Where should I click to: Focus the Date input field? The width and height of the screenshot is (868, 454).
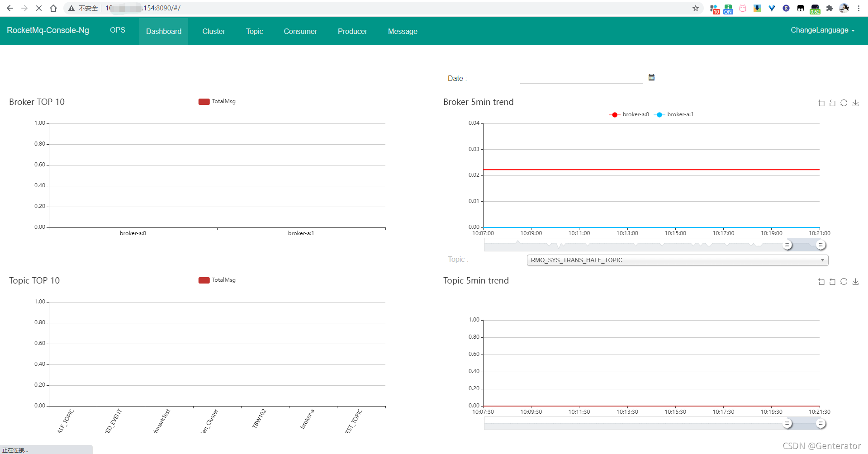[582, 78]
